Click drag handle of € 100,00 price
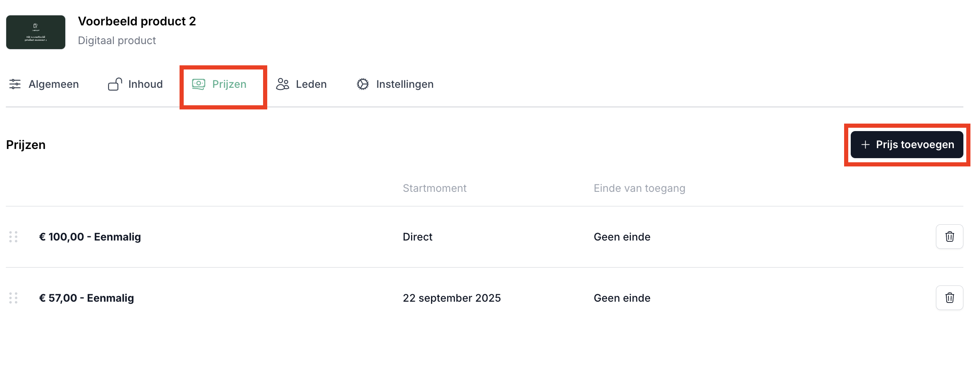The width and height of the screenshot is (980, 377). [x=13, y=237]
